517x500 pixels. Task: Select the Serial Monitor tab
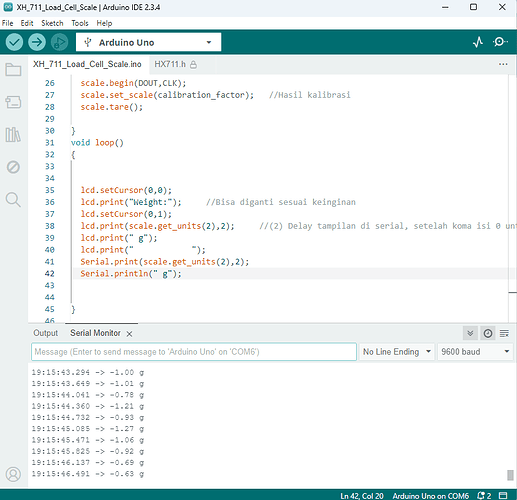click(95, 333)
